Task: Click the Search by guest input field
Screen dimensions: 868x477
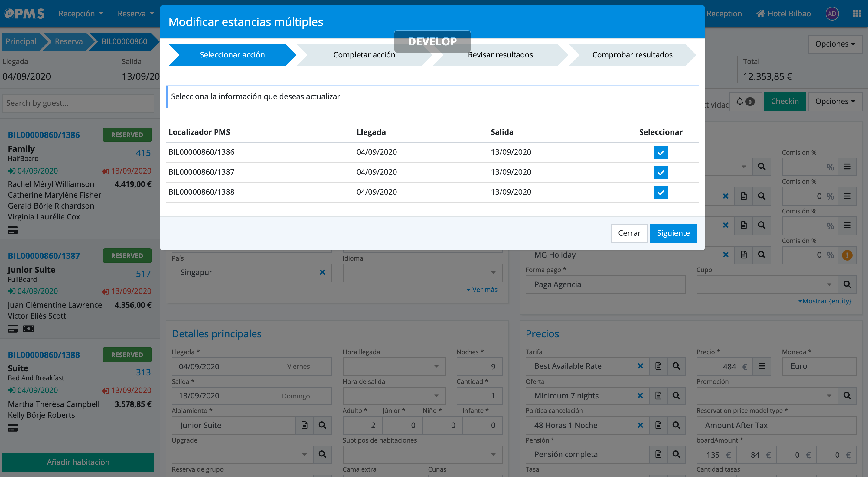Action: (x=78, y=103)
